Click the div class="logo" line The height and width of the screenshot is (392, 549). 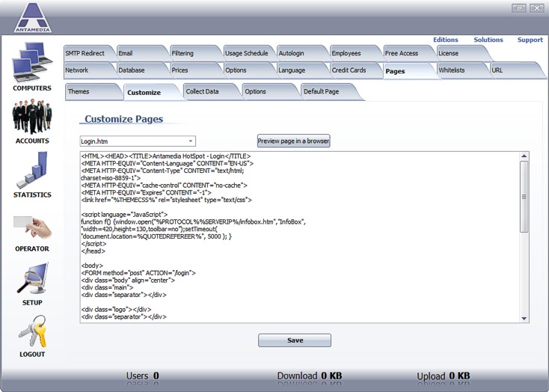tap(116, 309)
